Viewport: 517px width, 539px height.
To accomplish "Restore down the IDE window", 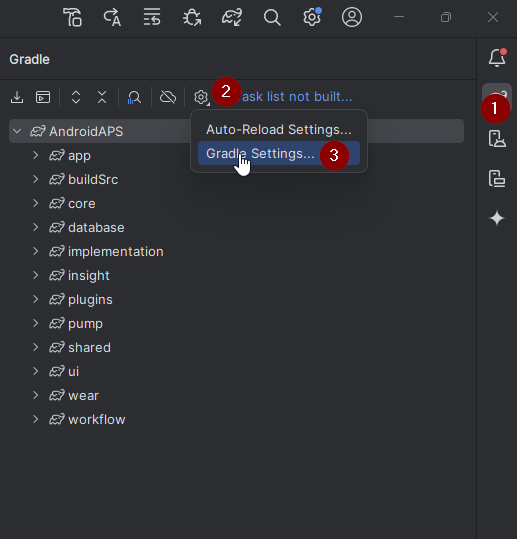I will click(x=446, y=17).
